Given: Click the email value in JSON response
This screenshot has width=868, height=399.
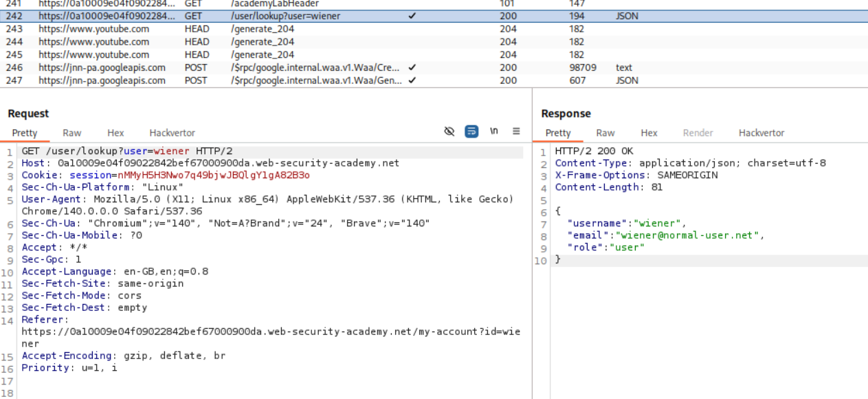Looking at the screenshot, I should [689, 235].
